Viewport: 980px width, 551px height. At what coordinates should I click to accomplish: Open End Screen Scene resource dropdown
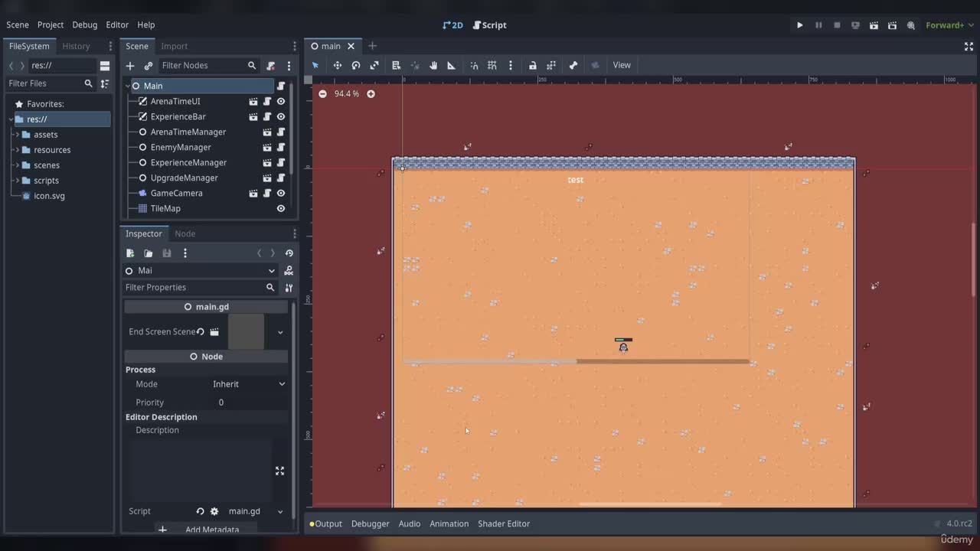(280, 332)
